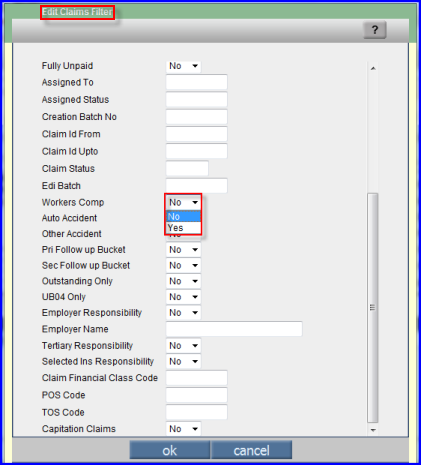Viewport: 421px width, 465px height.
Task: Open the Tertiary Responsibility dropdown
Action: [183, 346]
